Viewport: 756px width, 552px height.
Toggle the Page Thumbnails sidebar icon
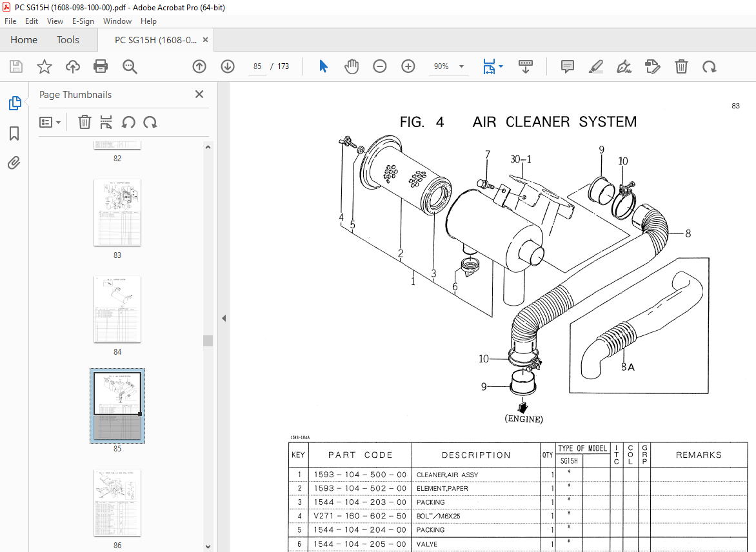[14, 103]
